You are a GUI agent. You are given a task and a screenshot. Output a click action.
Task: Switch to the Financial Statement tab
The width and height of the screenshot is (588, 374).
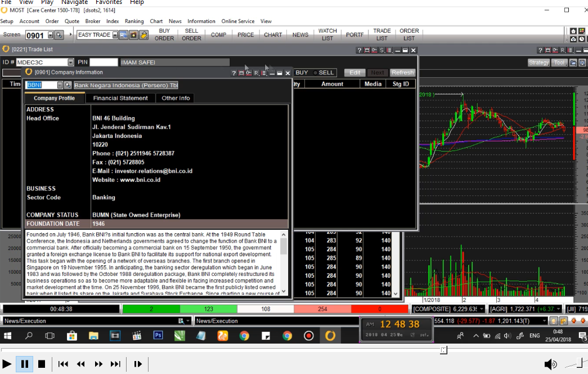point(120,98)
